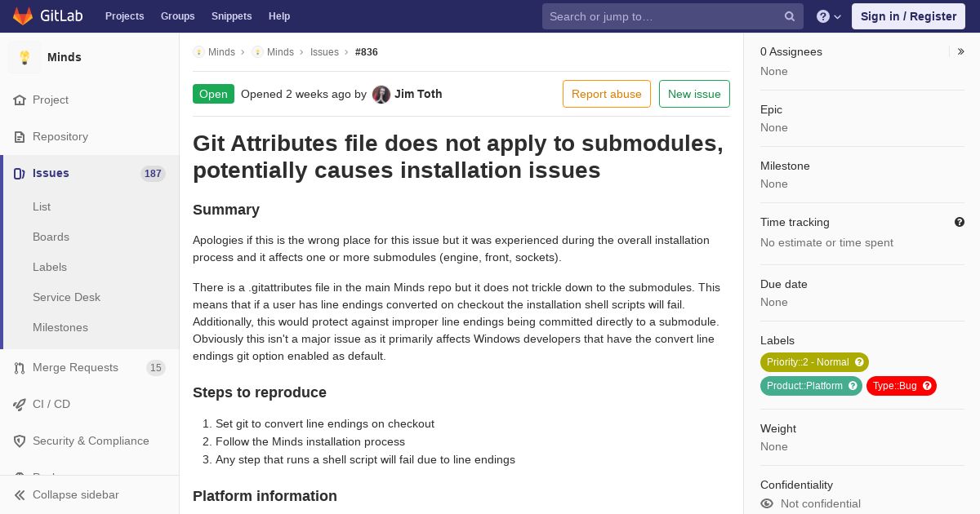Click the Security & Compliance shield icon
Image resolution: width=980 pixels, height=514 pixels.
[x=20, y=441]
